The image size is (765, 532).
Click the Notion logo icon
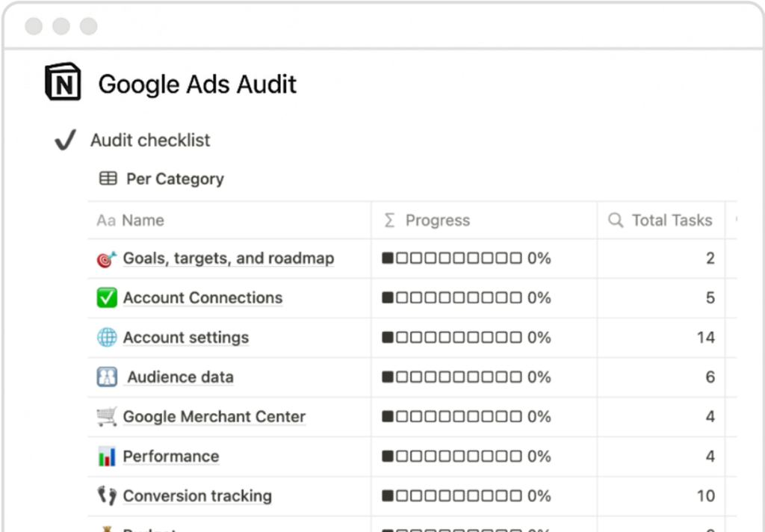(x=63, y=82)
